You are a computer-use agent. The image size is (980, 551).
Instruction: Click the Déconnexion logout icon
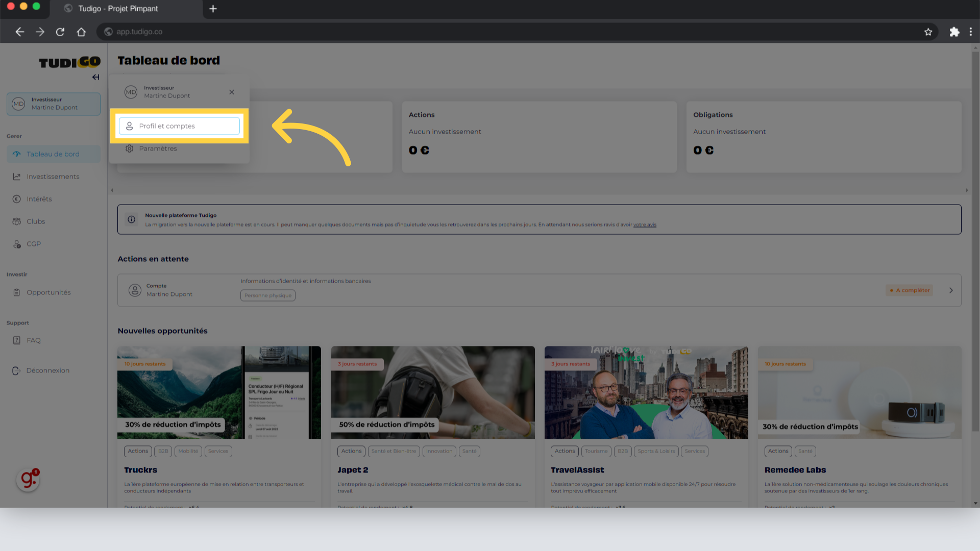16,370
